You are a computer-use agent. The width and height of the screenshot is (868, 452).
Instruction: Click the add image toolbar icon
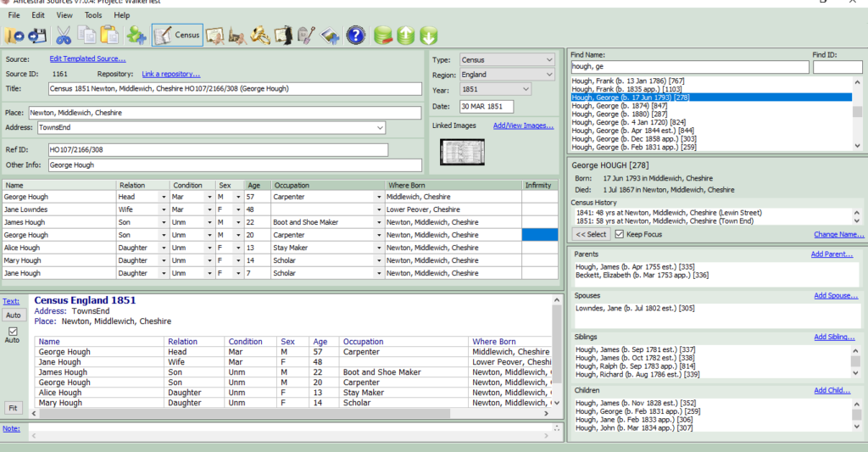pyautogui.click(x=330, y=36)
